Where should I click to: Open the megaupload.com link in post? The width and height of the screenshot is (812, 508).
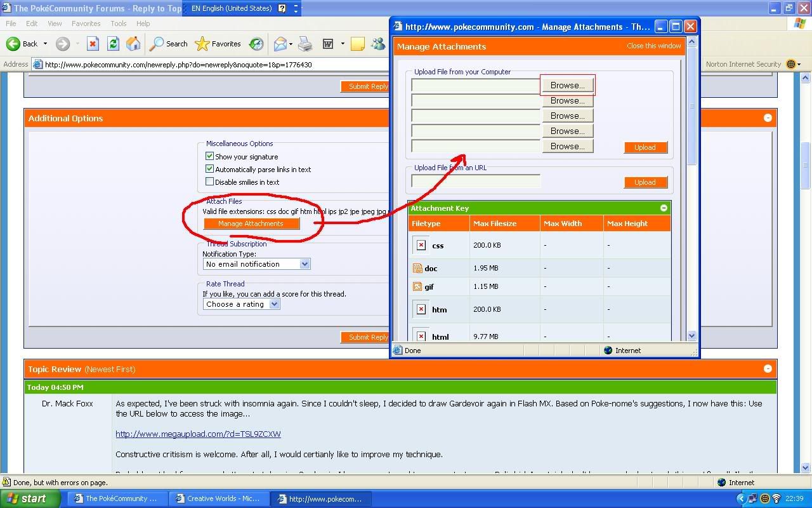(x=198, y=434)
